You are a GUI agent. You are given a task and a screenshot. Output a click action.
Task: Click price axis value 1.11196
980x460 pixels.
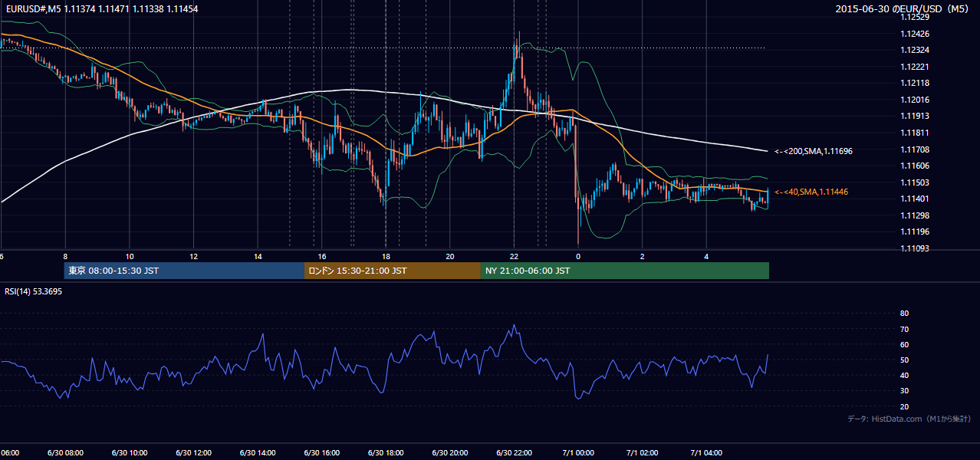point(916,232)
